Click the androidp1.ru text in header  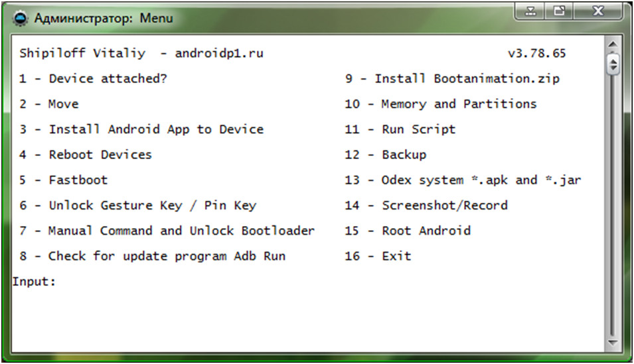(219, 54)
